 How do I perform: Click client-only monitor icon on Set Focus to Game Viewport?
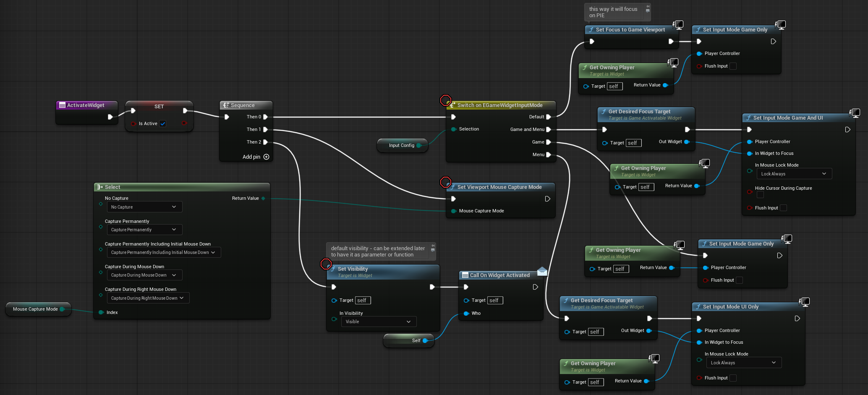click(678, 25)
